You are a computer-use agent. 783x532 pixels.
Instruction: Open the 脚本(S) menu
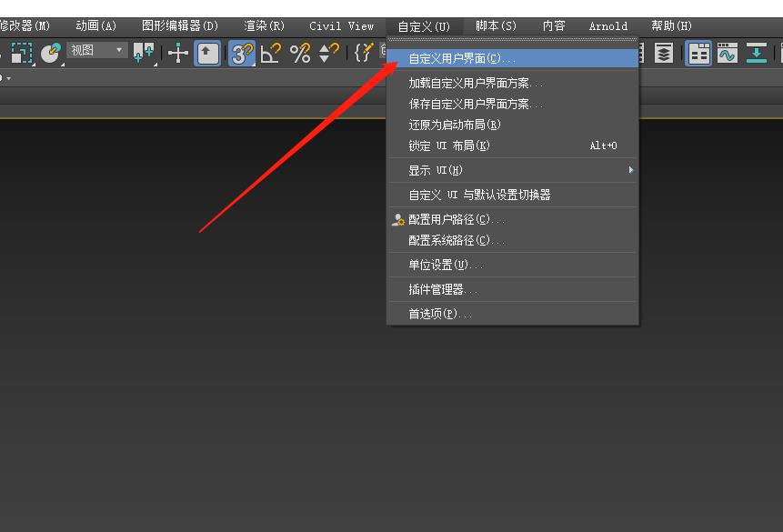(x=496, y=26)
